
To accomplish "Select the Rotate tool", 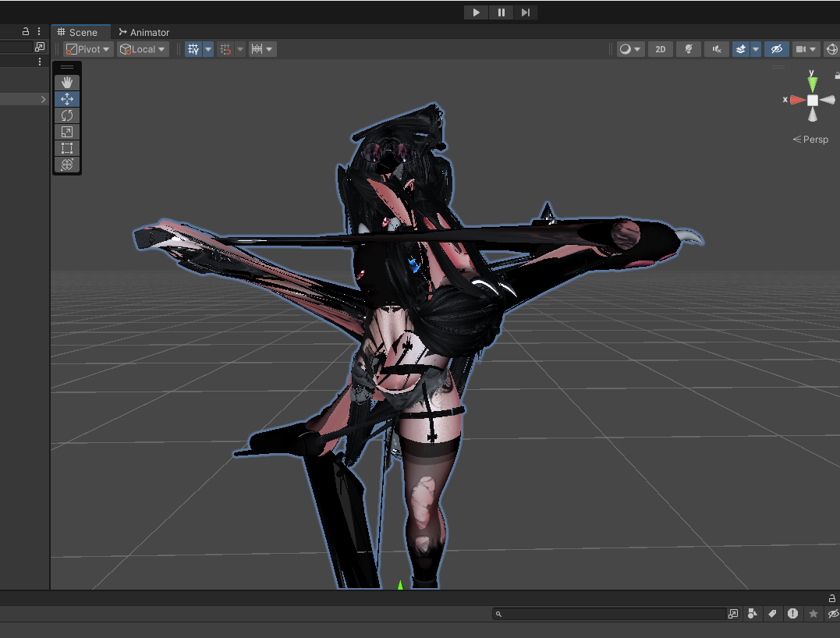I will (67, 115).
